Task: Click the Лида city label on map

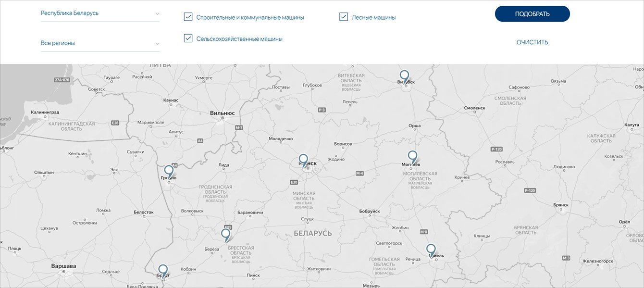Action: click(224, 165)
